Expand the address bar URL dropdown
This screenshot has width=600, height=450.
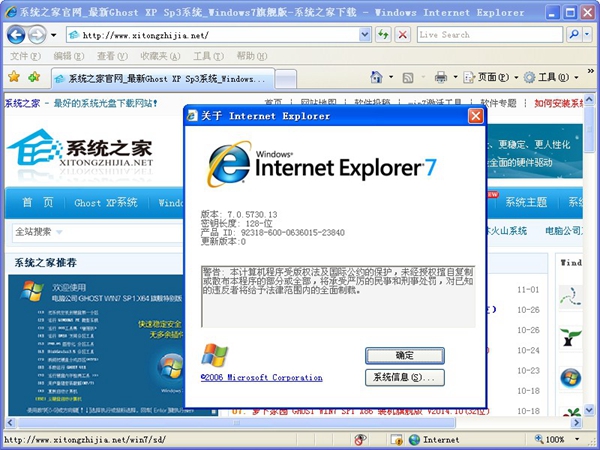pyautogui.click(x=364, y=34)
